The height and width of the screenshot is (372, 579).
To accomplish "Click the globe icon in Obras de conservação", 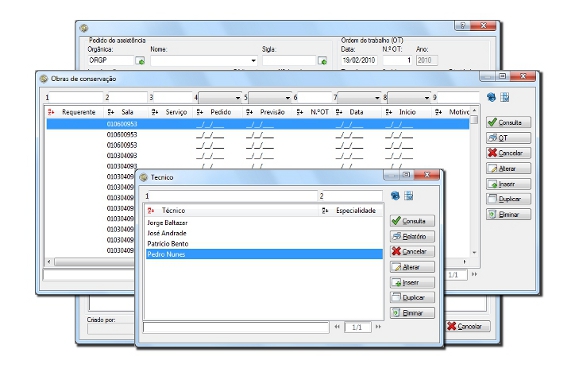I will tap(491, 97).
